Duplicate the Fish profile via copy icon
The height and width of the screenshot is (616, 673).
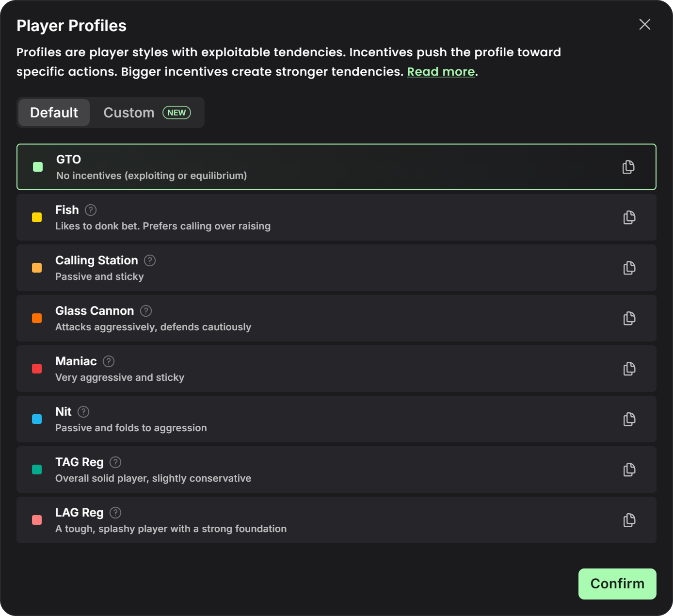(x=629, y=217)
